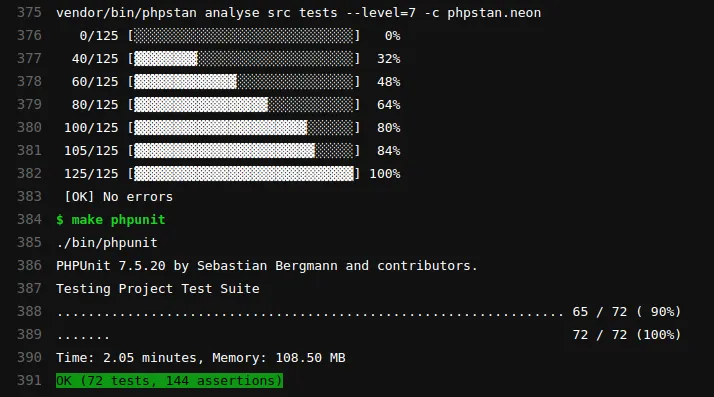
Task: Click the 105/125 progress text
Action: tap(91, 151)
